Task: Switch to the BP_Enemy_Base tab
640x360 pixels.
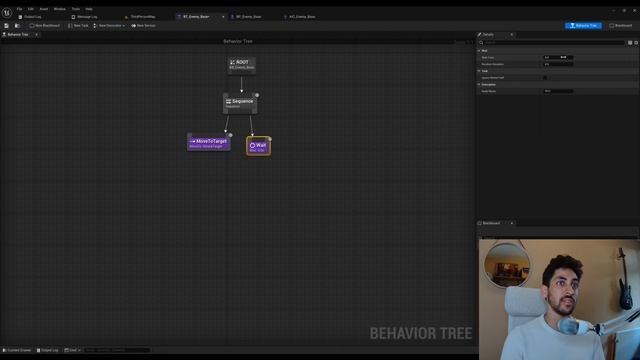Action: click(246, 17)
